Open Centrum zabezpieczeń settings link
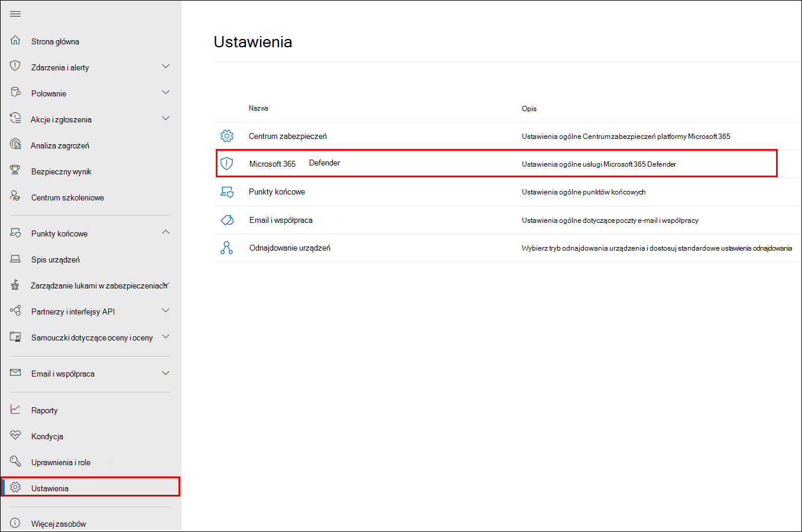 click(287, 136)
